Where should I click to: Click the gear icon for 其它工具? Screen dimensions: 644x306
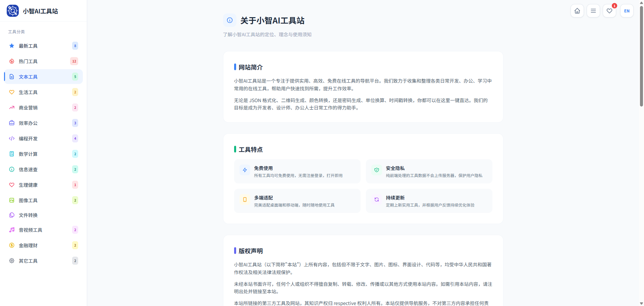[x=12, y=261]
